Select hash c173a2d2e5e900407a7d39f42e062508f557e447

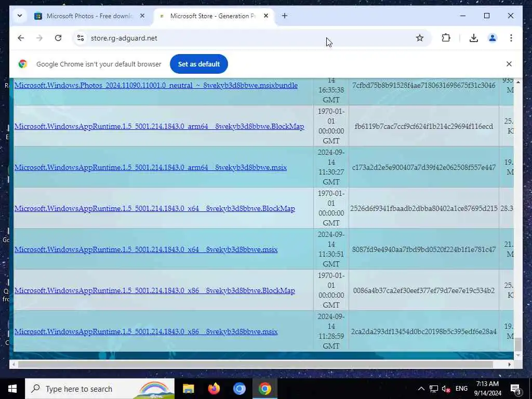(x=424, y=167)
